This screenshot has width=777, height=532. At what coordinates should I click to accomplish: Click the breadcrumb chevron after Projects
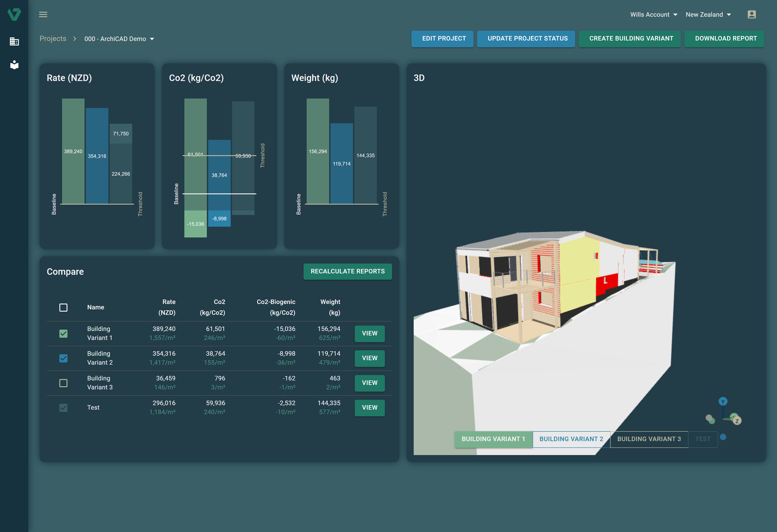pos(75,39)
